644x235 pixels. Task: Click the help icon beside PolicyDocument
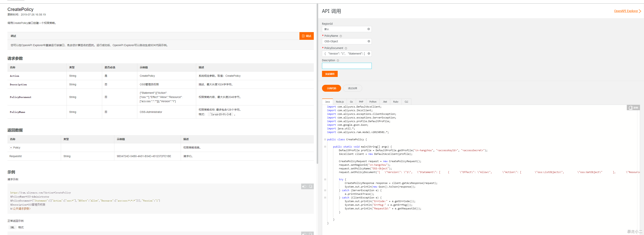346,48
